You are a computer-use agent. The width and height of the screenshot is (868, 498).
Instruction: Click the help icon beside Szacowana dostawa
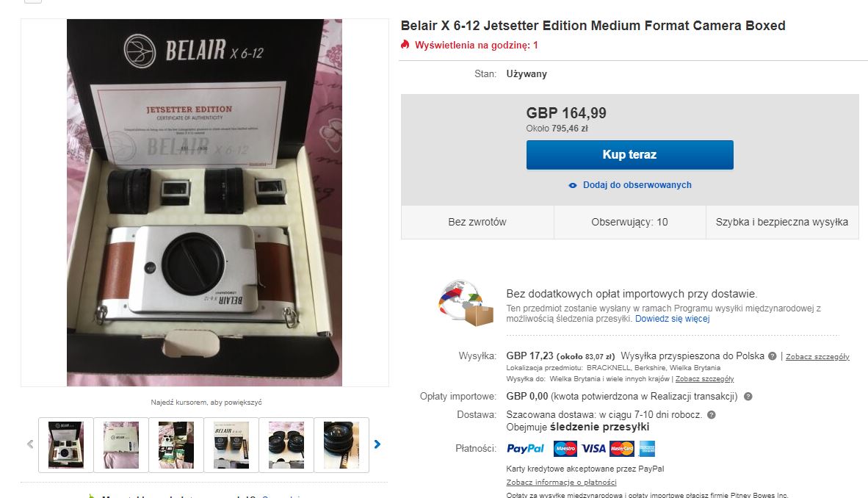click(x=711, y=415)
